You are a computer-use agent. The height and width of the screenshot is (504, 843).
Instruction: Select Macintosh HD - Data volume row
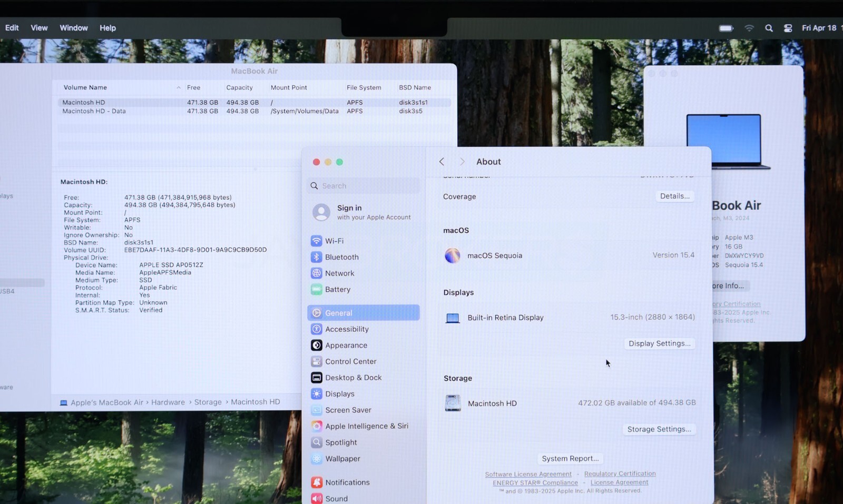(x=254, y=111)
